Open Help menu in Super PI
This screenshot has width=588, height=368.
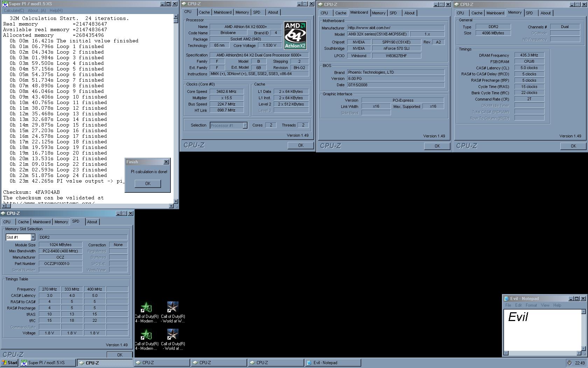coord(56,11)
